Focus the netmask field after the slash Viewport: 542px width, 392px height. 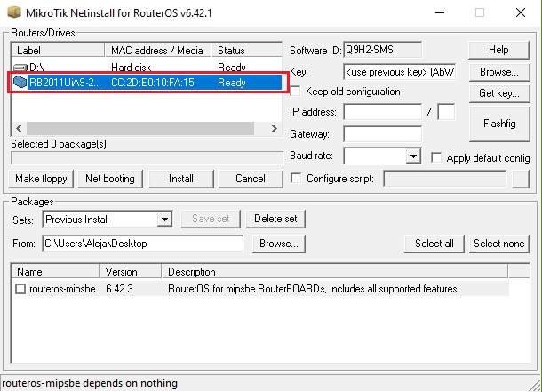[446, 112]
